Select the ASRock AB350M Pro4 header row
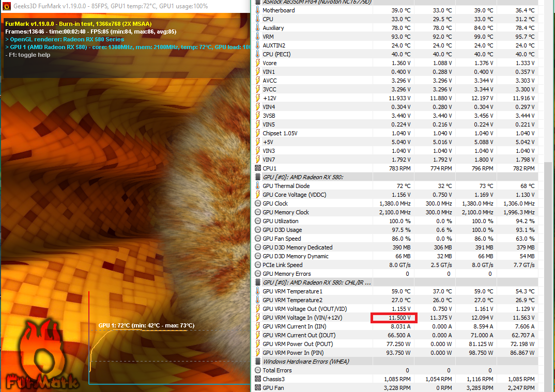This screenshot has height=392, width=555. coord(396,2)
